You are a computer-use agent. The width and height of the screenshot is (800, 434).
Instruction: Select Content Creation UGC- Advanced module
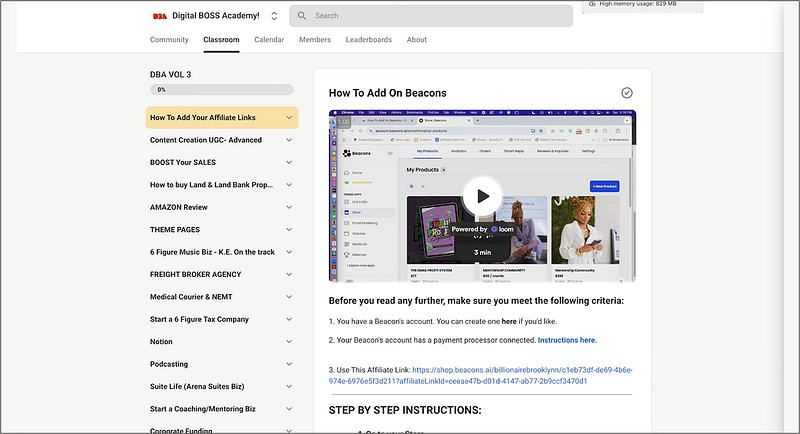[206, 140]
